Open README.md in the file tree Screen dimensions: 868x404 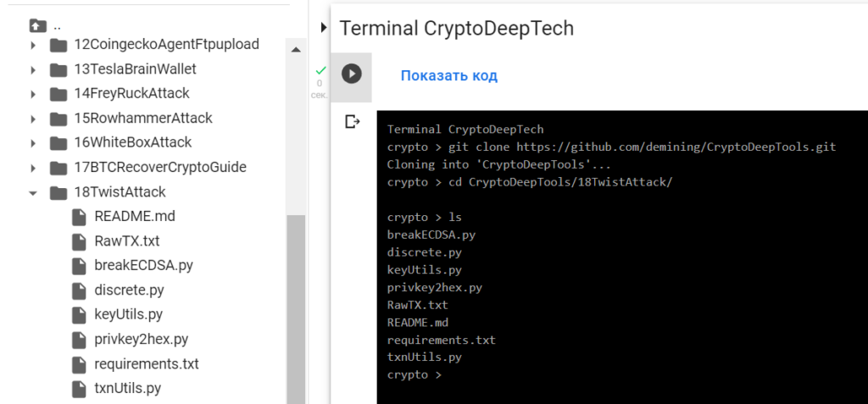(x=135, y=216)
